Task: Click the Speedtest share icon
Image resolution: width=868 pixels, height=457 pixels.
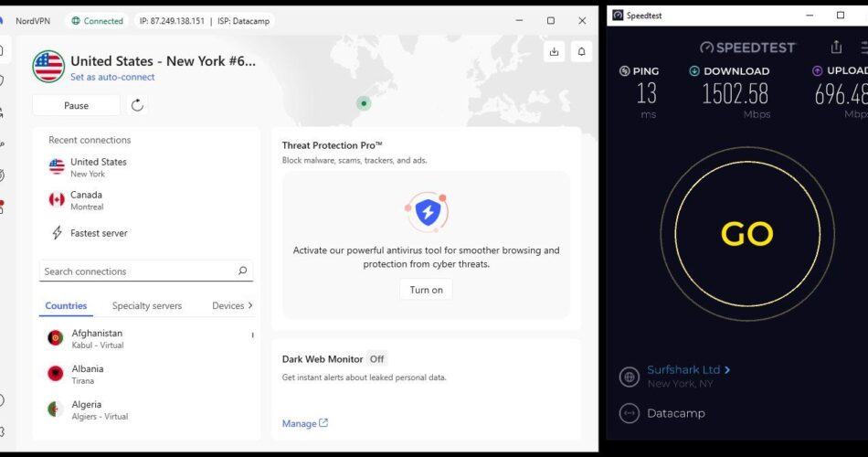Action: [836, 48]
